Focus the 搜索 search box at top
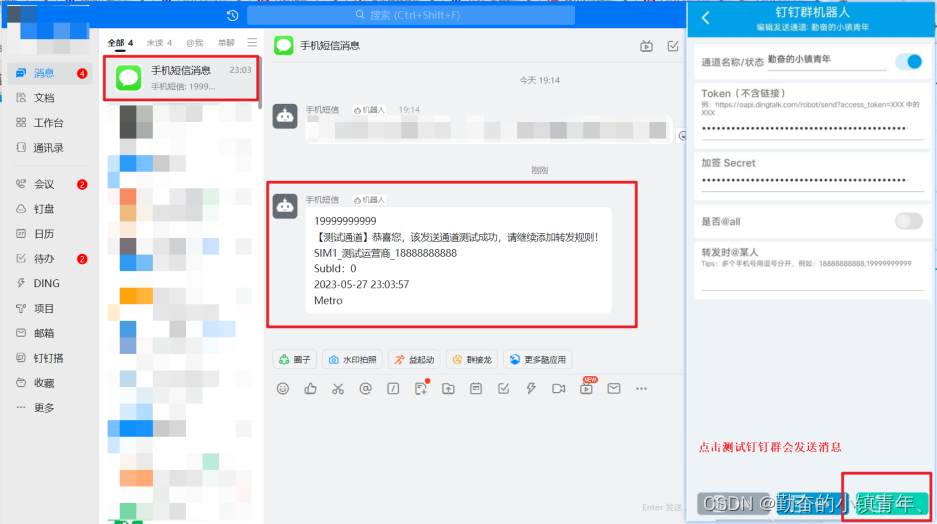937x524 pixels. [x=411, y=15]
